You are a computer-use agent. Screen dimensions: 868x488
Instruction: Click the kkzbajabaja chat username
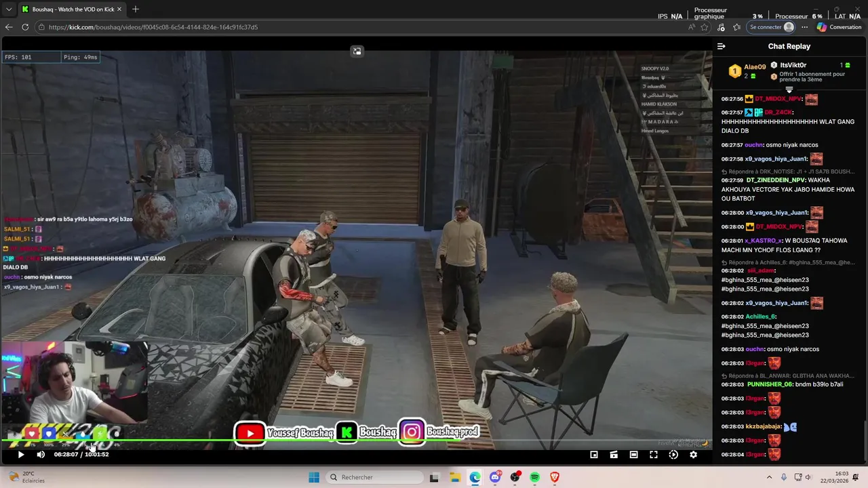click(x=764, y=426)
